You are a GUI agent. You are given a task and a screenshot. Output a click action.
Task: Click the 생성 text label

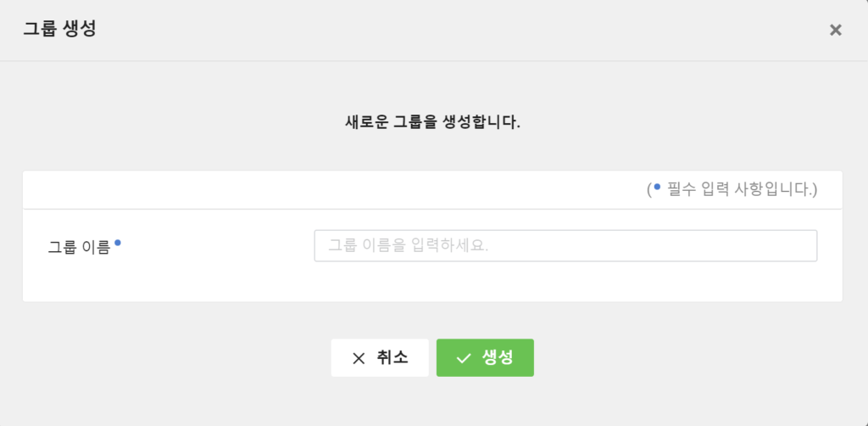coord(498,358)
